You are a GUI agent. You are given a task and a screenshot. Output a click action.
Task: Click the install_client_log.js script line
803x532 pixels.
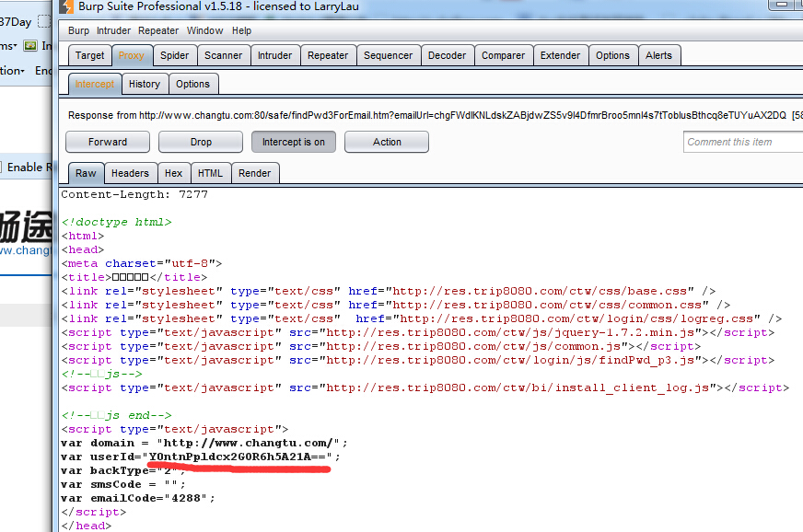click(x=425, y=388)
